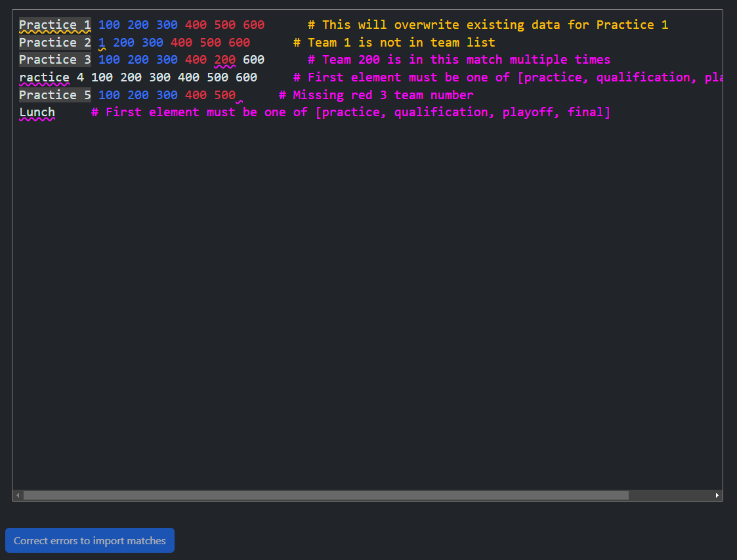Click the left scroll arrow of the editor
Image resolution: width=737 pixels, height=560 pixels.
[18, 495]
